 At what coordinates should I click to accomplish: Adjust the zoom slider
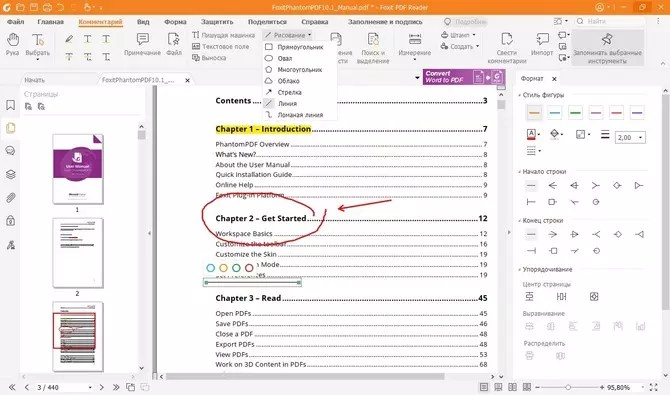pos(568,387)
